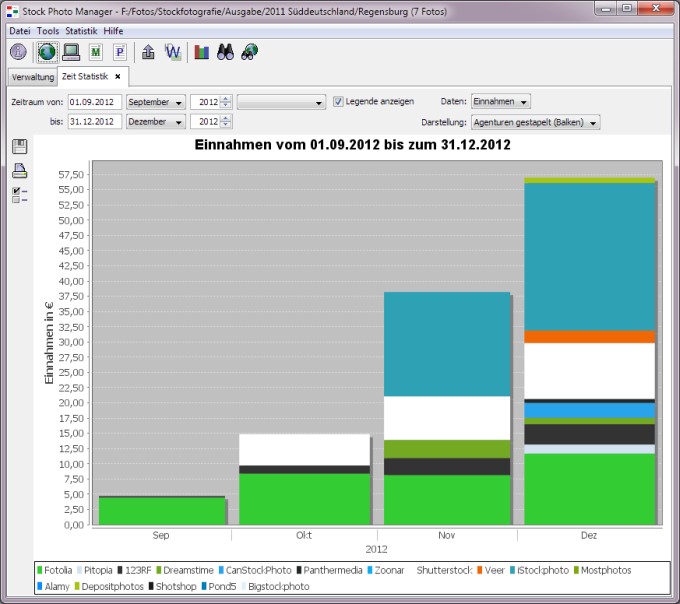Toggle the Legende anzeigen checkbox
The image size is (680, 604).
(338, 101)
